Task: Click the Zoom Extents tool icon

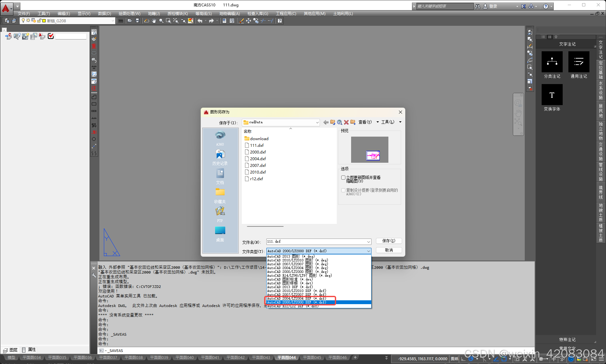Action: tap(176, 21)
